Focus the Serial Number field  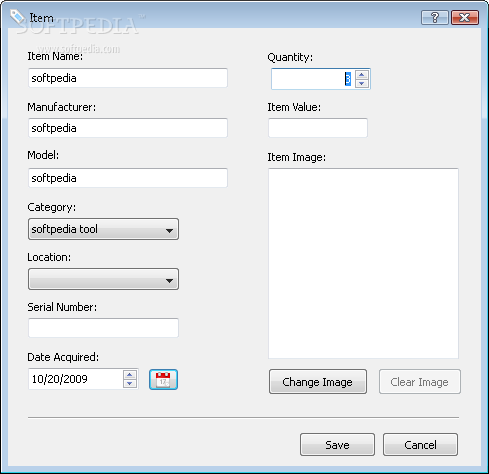[103, 328]
